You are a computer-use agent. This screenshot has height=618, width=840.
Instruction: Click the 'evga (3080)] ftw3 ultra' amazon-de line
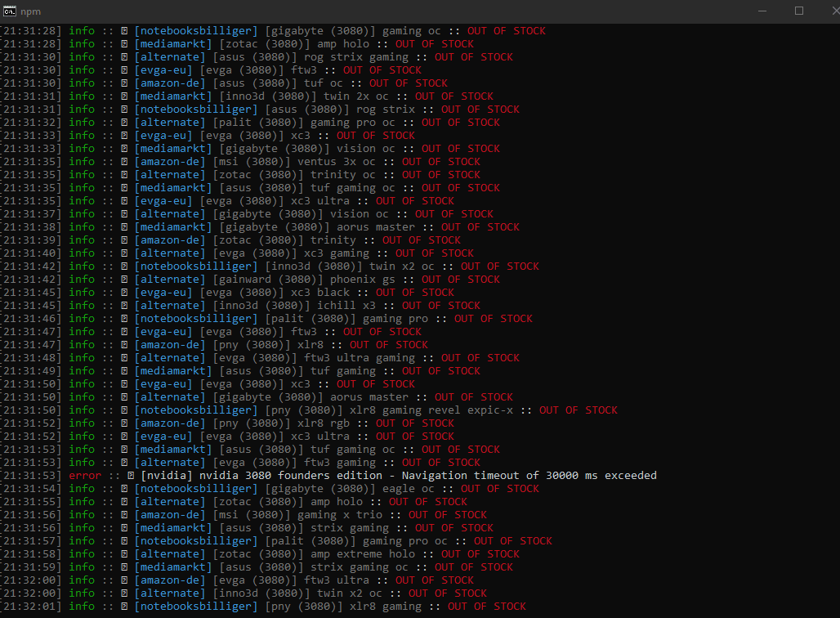pyautogui.click(x=237, y=580)
